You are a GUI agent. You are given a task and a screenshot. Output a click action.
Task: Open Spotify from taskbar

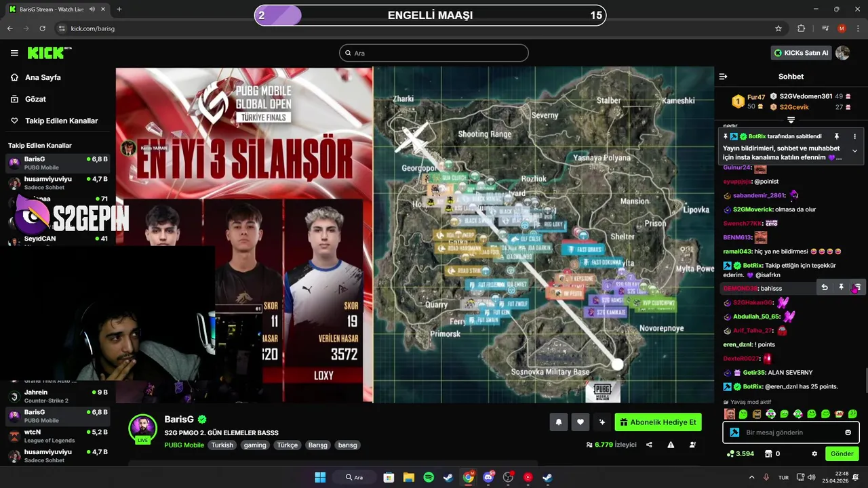429,477
